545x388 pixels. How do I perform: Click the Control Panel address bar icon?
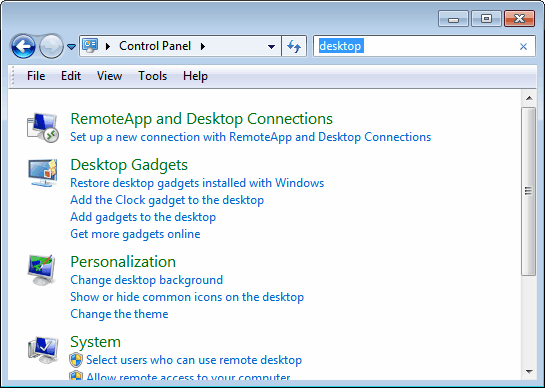tap(90, 46)
